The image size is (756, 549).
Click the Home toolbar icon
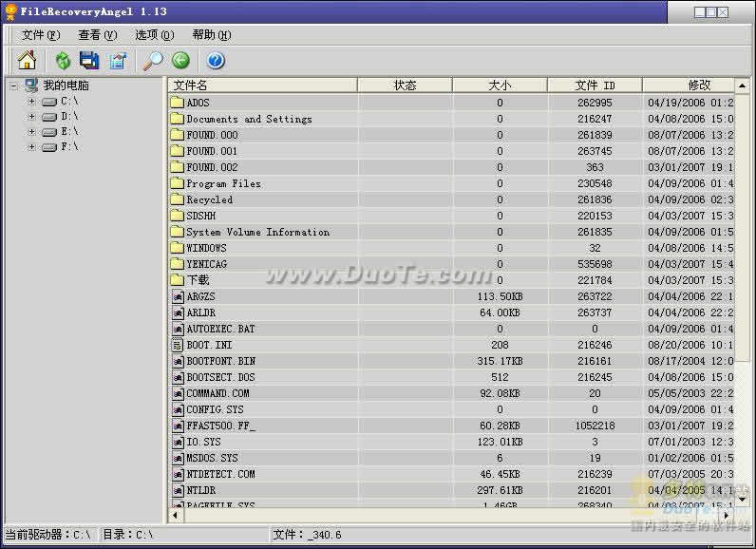(27, 60)
